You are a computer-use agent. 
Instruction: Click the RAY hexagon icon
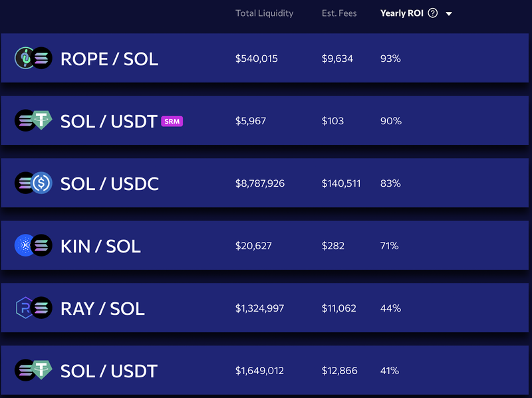[x=24, y=308]
